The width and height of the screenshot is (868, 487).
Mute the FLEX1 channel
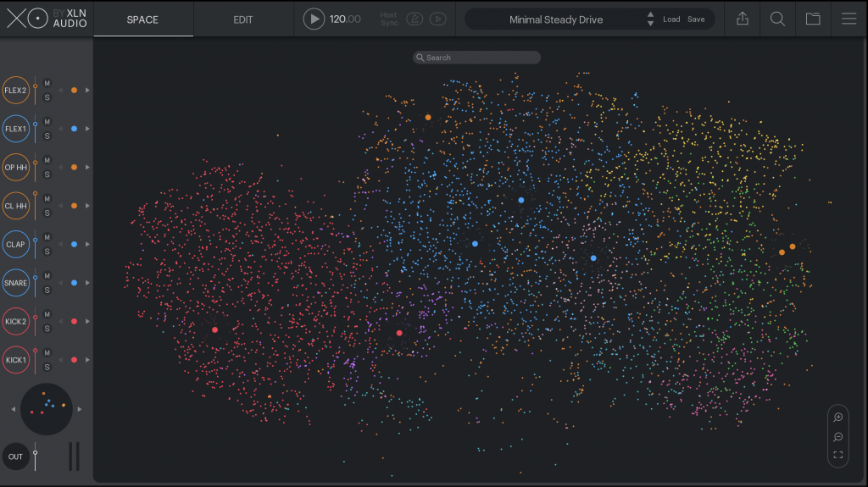coord(47,122)
